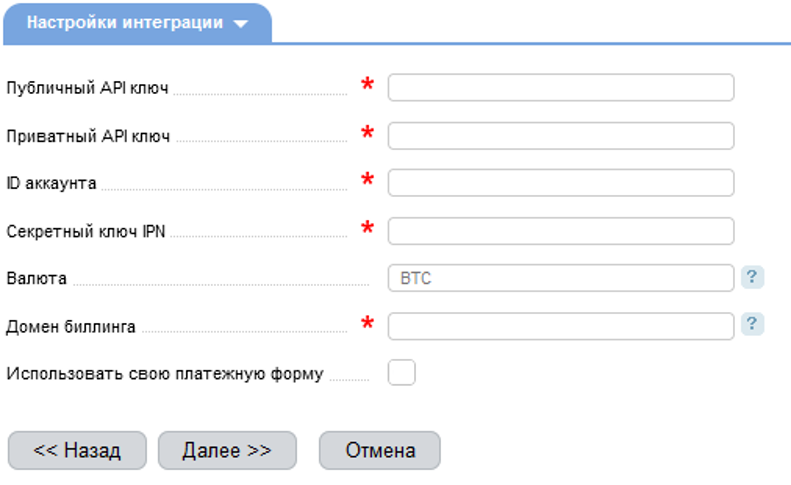Open the help tooltip for Домен биллинга
791x485 pixels.
[753, 324]
